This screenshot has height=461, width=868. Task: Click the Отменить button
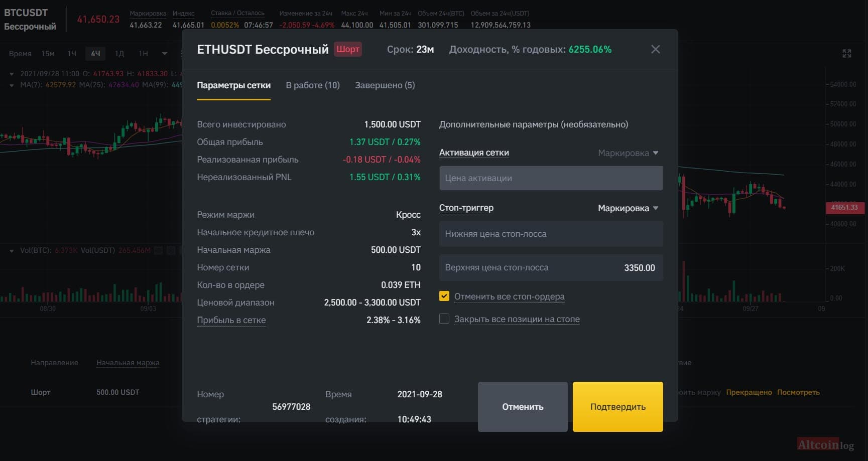523,407
